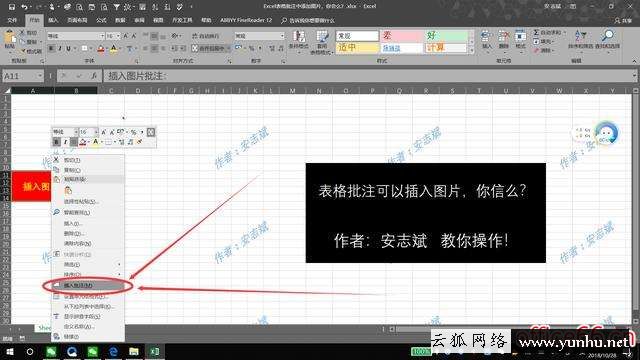Save the workbook from quick access toolbar
This screenshot has width=640, height=360.
pos(11,7)
